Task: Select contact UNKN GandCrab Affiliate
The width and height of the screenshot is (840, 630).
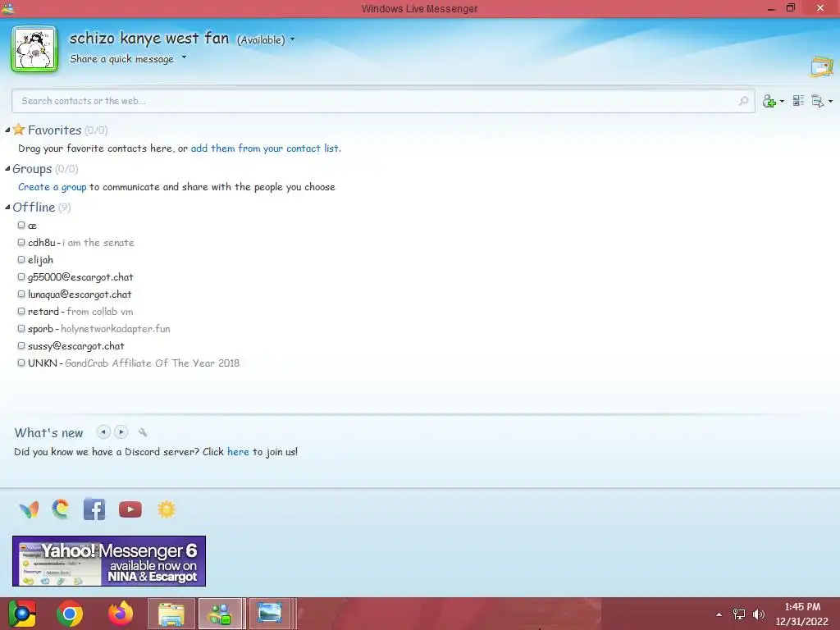Action: click(x=134, y=363)
